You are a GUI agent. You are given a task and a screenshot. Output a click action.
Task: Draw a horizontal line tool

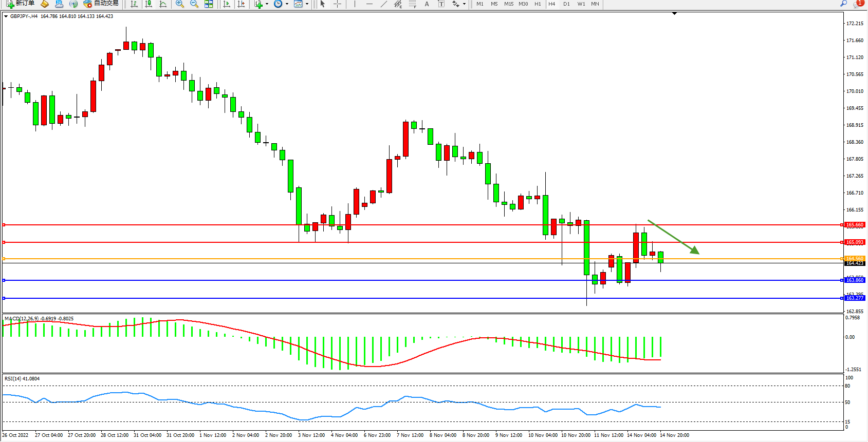click(369, 4)
